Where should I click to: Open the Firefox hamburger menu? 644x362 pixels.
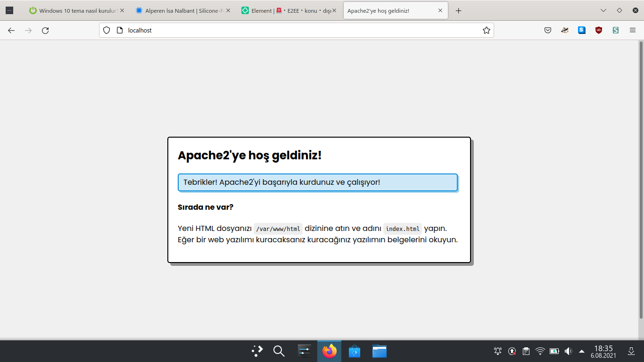(x=633, y=30)
